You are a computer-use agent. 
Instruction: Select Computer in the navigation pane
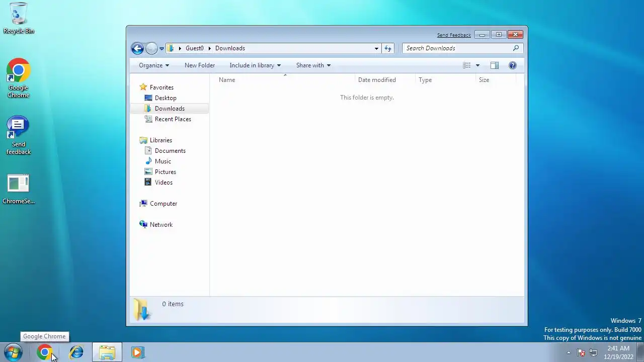tap(164, 204)
